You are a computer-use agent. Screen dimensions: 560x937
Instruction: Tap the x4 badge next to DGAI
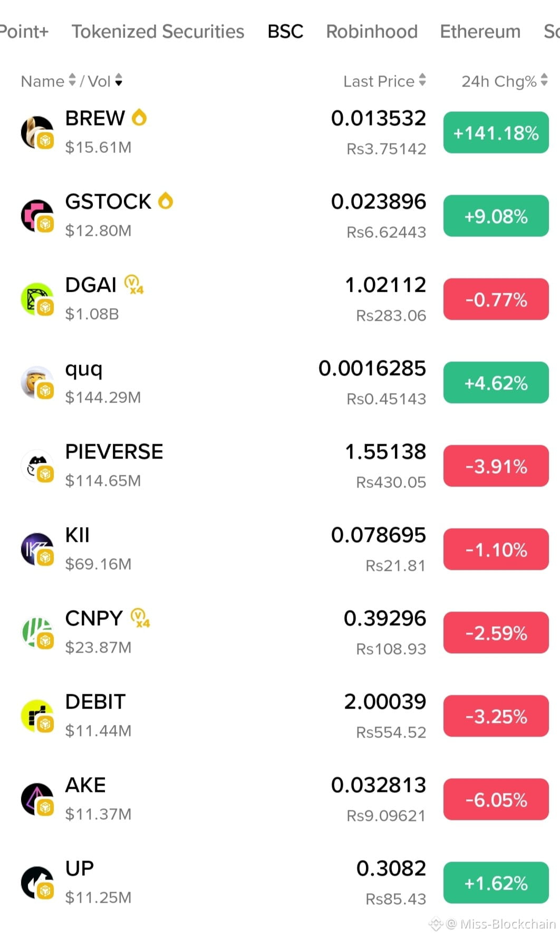tap(134, 284)
